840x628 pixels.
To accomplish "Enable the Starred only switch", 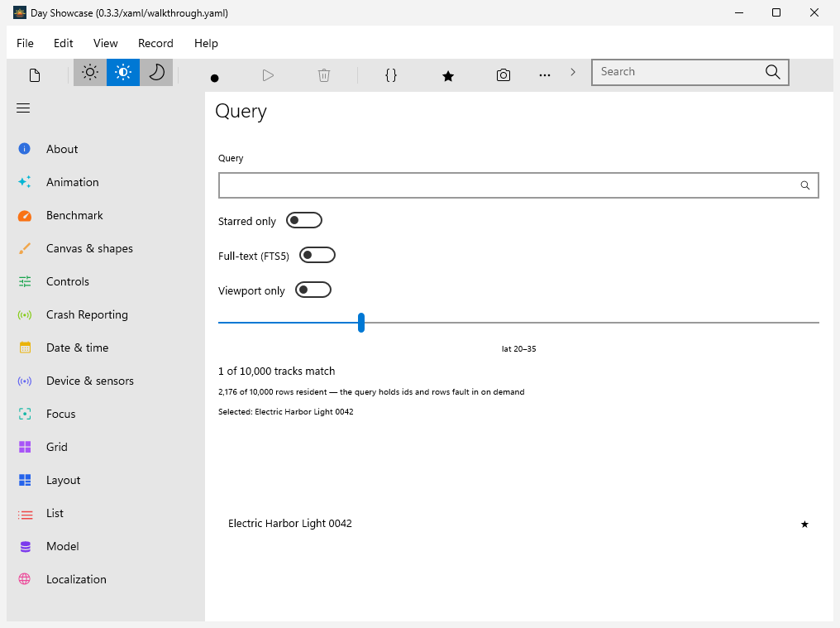I will click(303, 220).
